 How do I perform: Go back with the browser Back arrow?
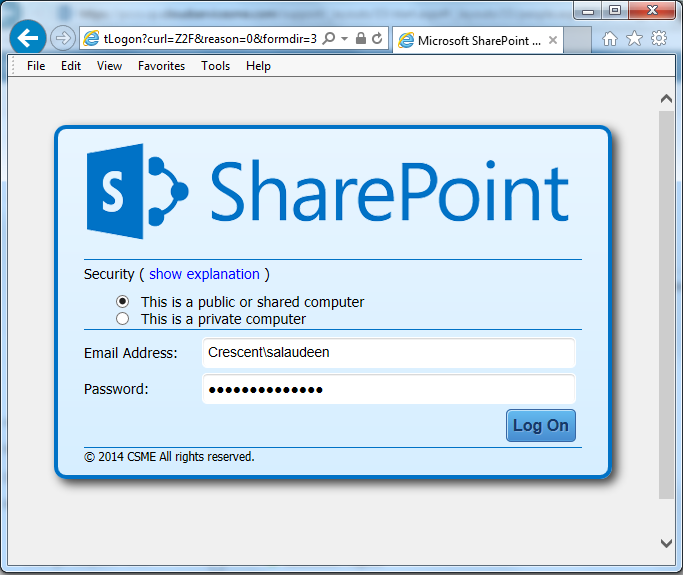point(28,38)
